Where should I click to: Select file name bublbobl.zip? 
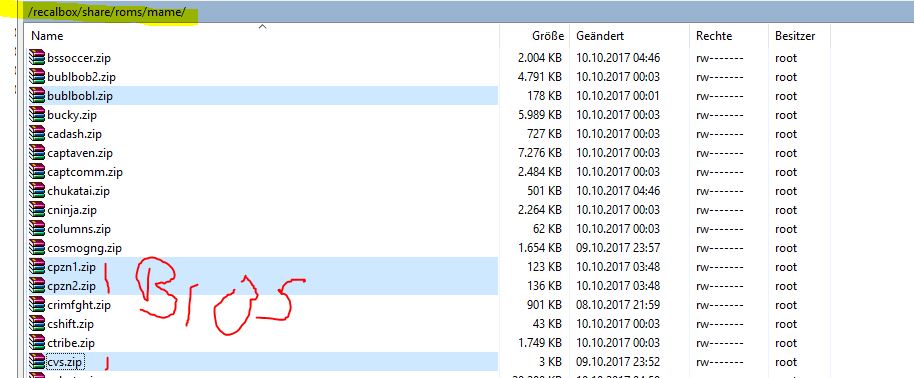point(80,96)
